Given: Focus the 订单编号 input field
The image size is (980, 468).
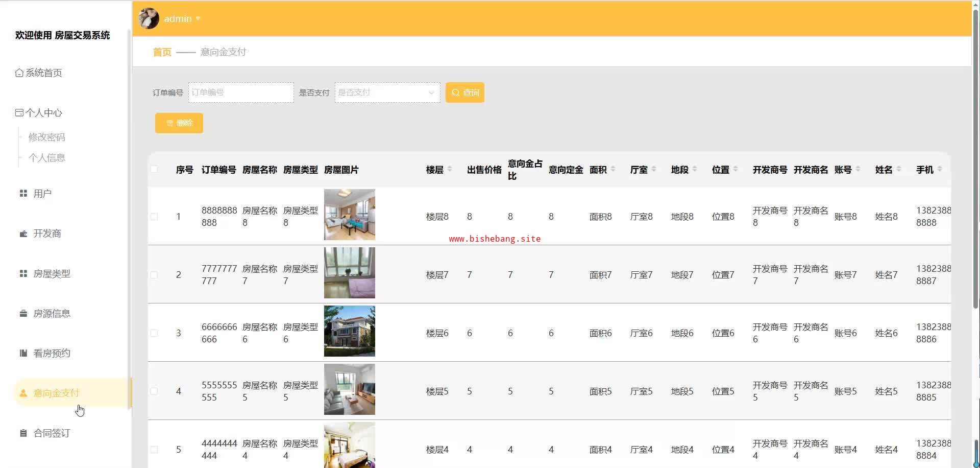Looking at the screenshot, I should (x=241, y=92).
